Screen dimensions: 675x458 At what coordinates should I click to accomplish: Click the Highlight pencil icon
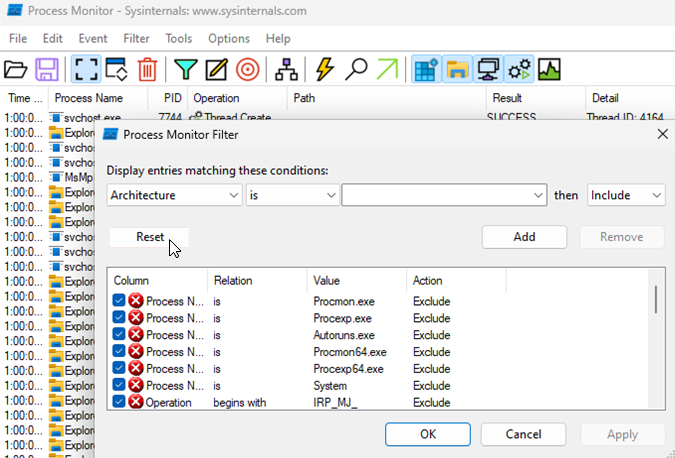pyautogui.click(x=216, y=69)
